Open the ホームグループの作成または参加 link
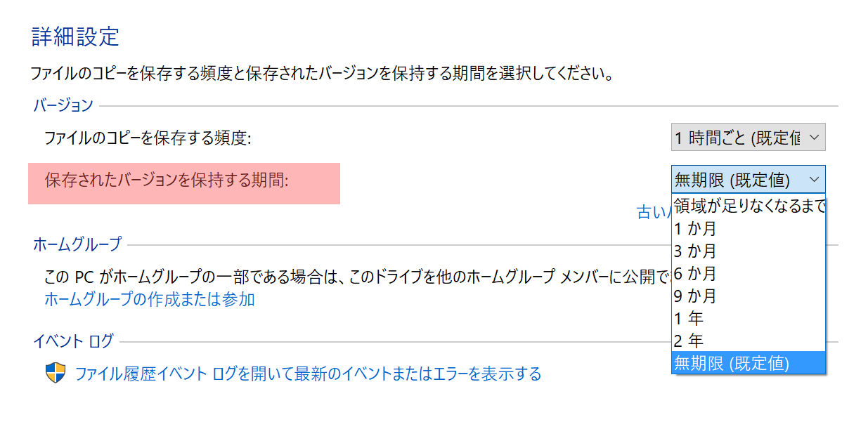The image size is (868, 429). (149, 300)
